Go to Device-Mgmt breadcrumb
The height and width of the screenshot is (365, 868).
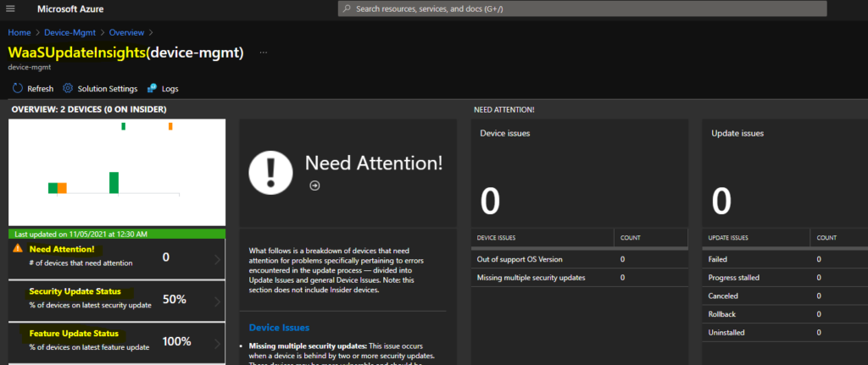point(70,33)
